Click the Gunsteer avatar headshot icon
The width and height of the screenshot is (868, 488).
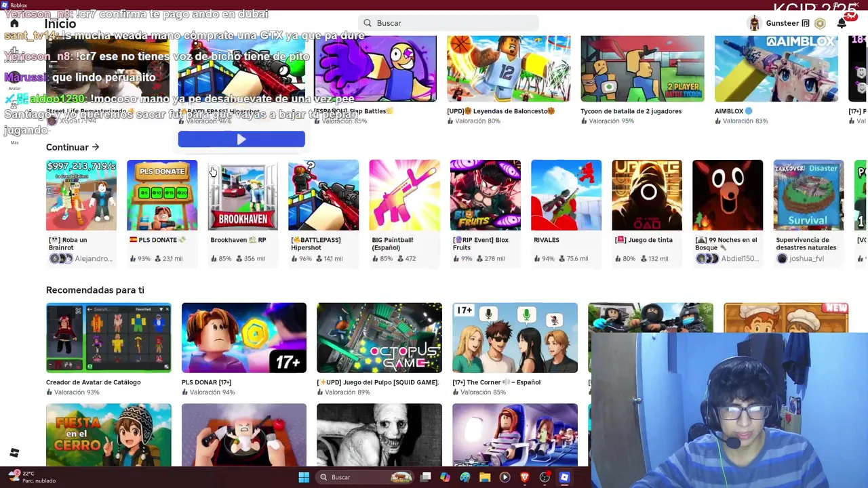pyautogui.click(x=754, y=23)
